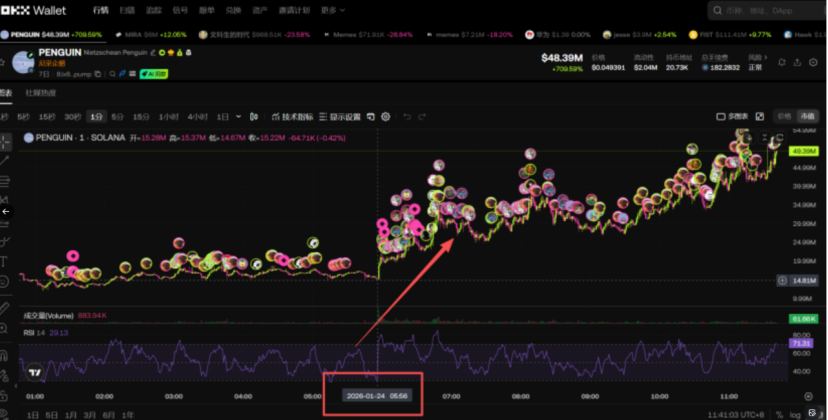Open time axis settings gear icon
828x420 pixels.
coord(808,396)
